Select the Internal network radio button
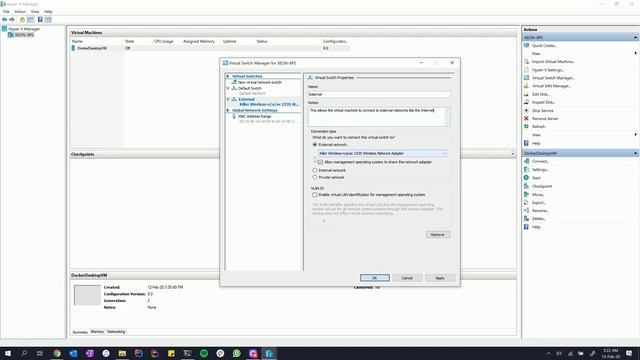The height and width of the screenshot is (360, 640). pos(315,170)
